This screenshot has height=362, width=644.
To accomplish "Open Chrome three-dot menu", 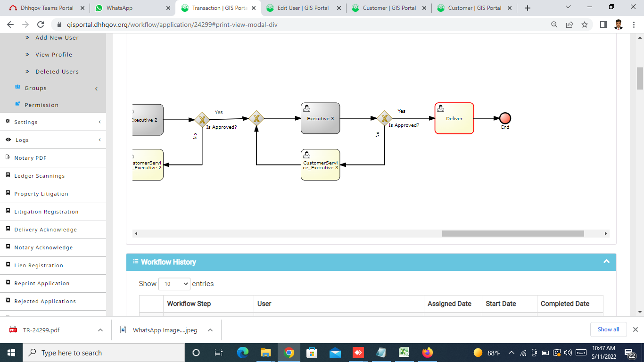I will click(634, 25).
